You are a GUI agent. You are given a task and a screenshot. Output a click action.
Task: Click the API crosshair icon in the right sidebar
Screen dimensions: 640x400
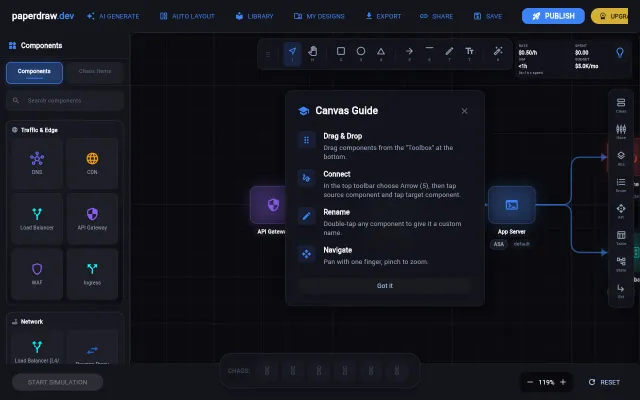621,211
